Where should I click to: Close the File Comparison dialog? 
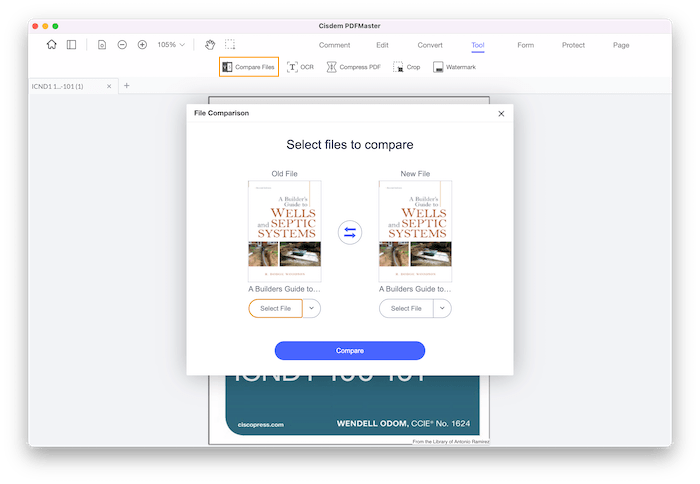(501, 113)
